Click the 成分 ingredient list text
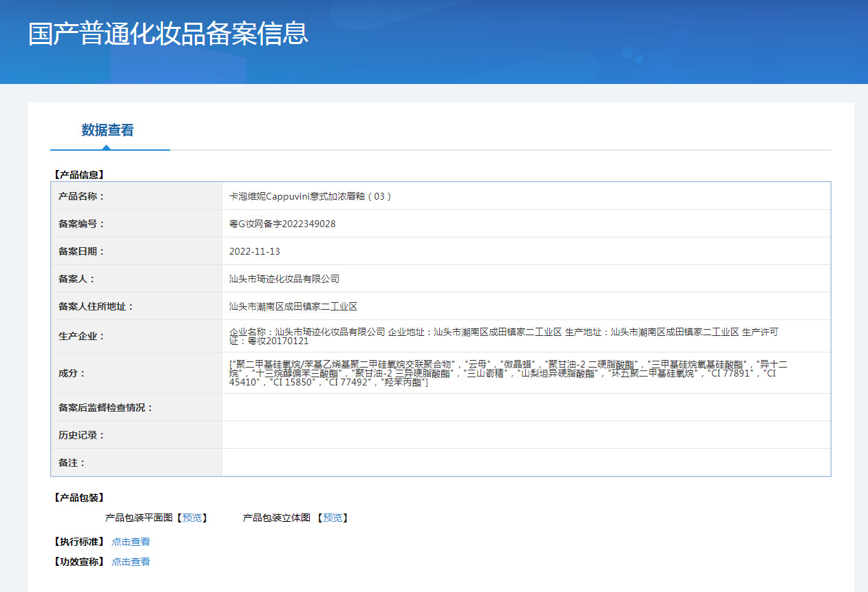 [508, 373]
